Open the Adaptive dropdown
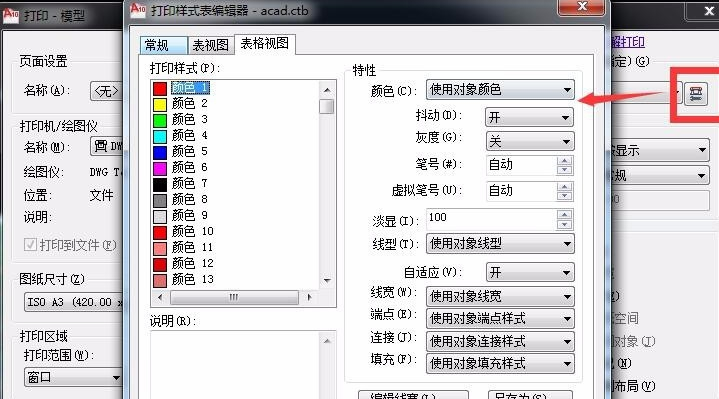This screenshot has width=719, height=399. tap(529, 272)
